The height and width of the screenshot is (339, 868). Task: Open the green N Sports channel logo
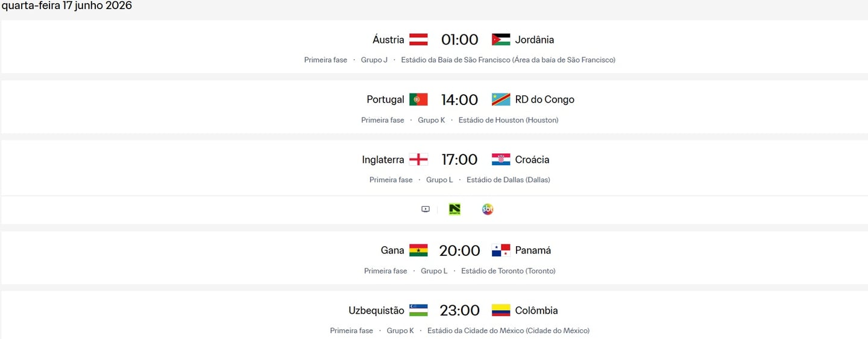coord(455,209)
